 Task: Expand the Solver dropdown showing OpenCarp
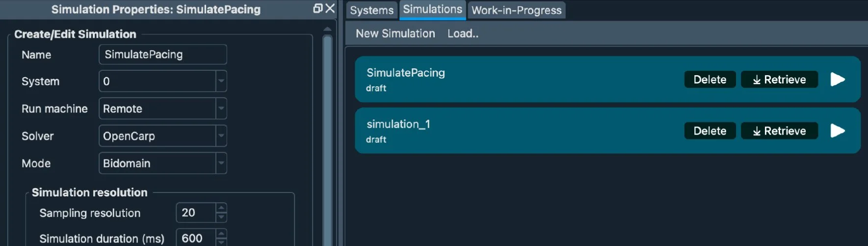[163, 136]
